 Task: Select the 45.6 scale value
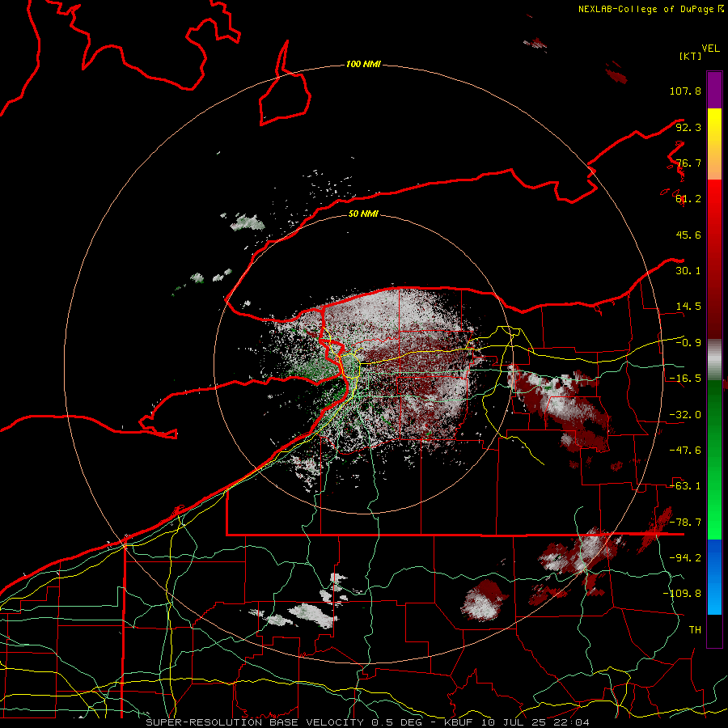[688, 235]
